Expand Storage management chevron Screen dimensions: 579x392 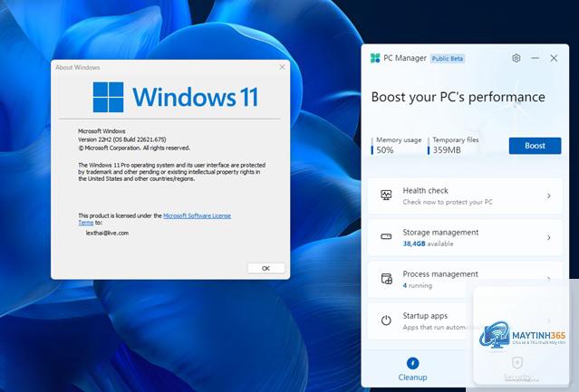pyautogui.click(x=549, y=237)
